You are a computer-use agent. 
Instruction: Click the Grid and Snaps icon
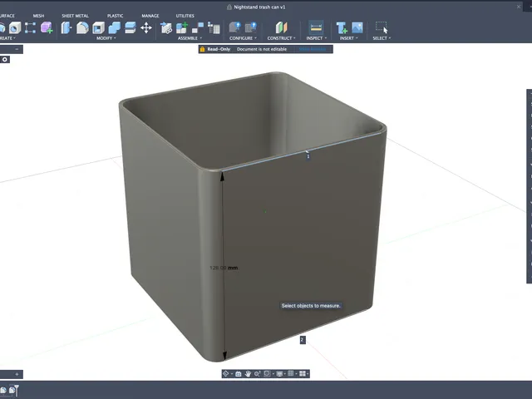291,373
